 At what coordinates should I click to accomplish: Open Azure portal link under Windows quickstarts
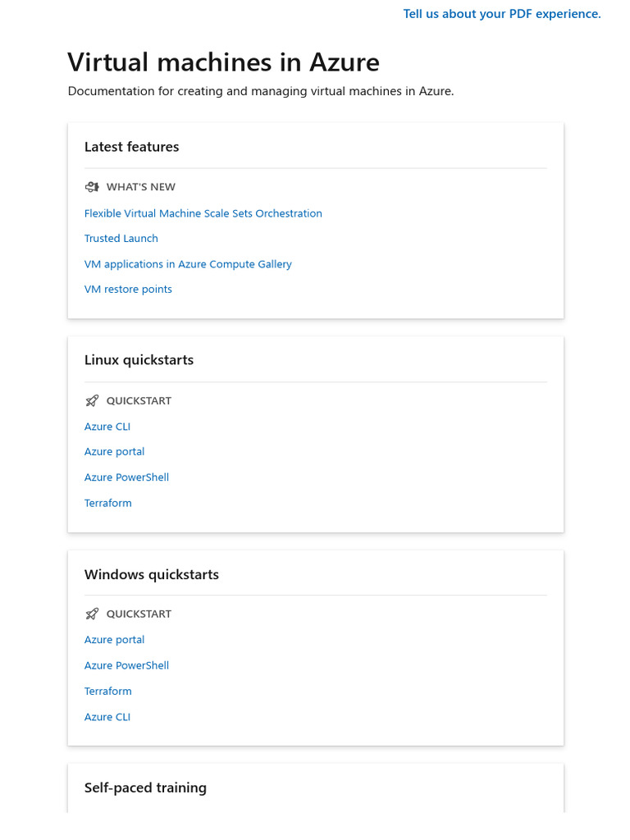coord(114,640)
